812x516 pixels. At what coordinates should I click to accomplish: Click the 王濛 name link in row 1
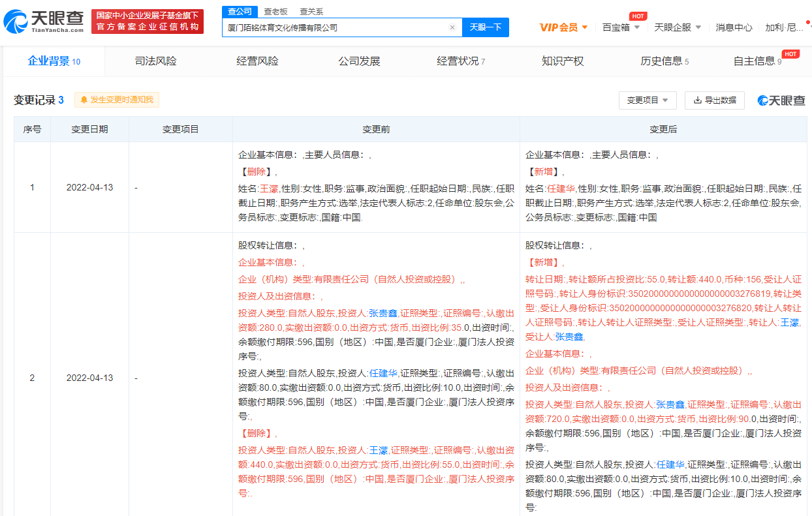click(269, 188)
